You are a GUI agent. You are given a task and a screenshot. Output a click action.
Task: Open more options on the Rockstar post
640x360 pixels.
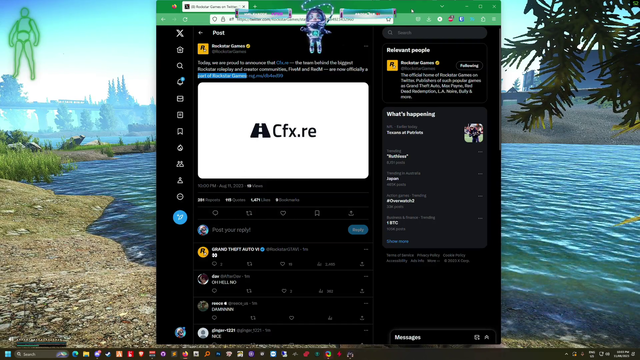pyautogui.click(x=366, y=46)
